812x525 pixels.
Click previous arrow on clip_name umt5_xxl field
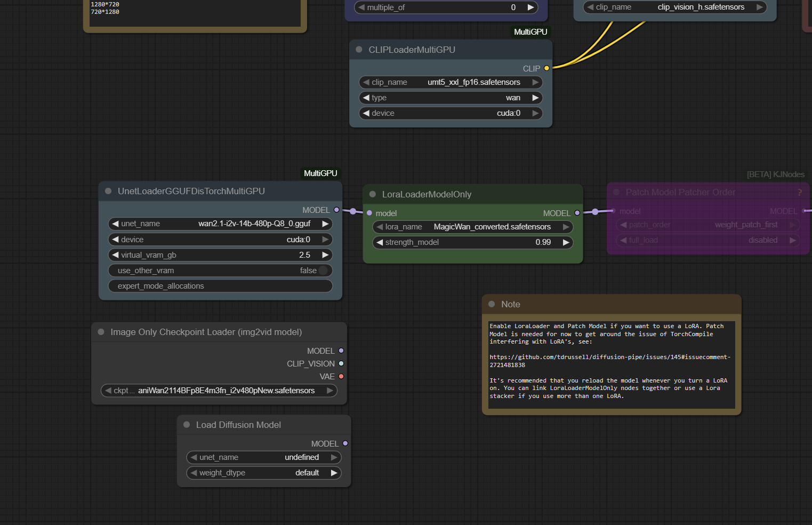coord(366,82)
